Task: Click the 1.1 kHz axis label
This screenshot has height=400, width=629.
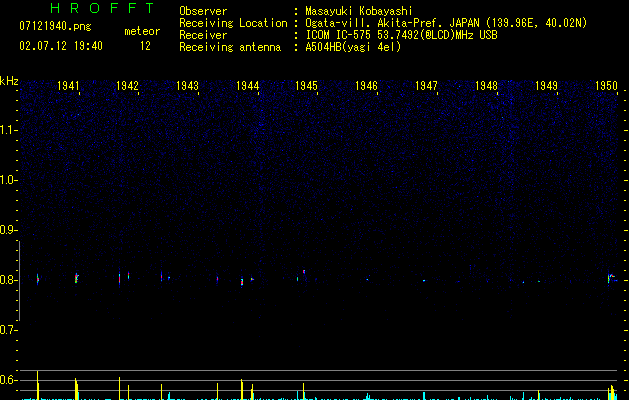Action: click(8, 130)
